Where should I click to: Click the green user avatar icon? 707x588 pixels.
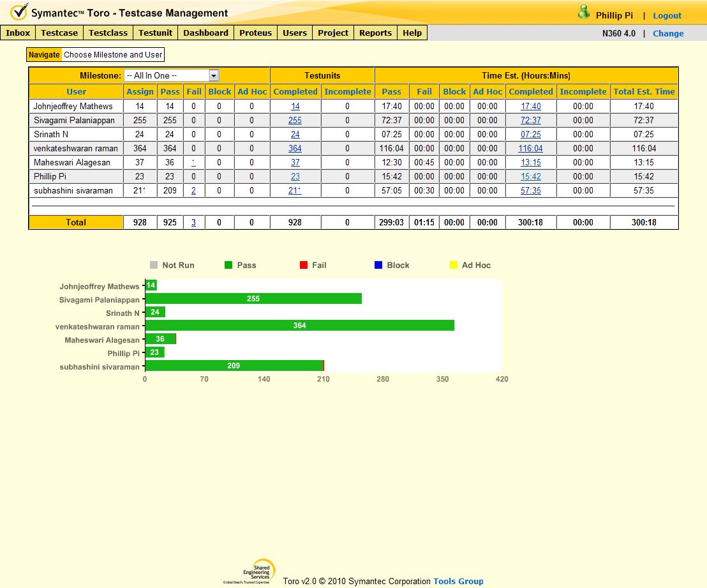coord(583,12)
